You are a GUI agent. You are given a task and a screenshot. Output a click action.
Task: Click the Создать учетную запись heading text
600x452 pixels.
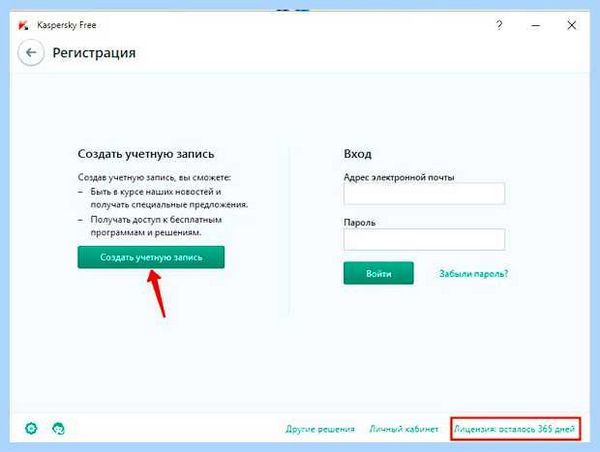[146, 154]
